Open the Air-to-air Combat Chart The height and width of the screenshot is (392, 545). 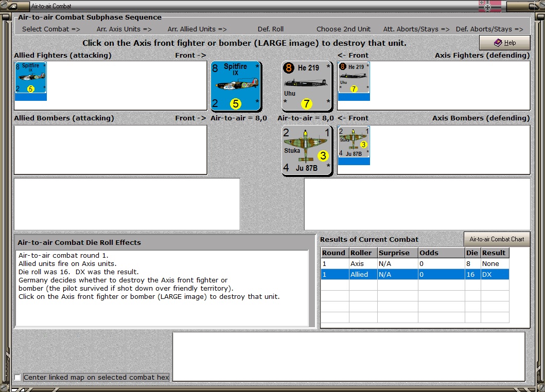(497, 239)
